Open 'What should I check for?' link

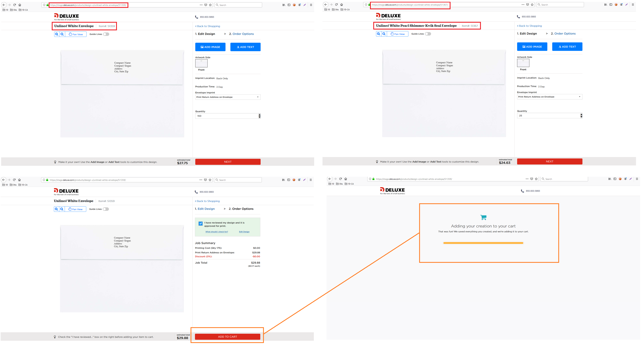pos(217,232)
